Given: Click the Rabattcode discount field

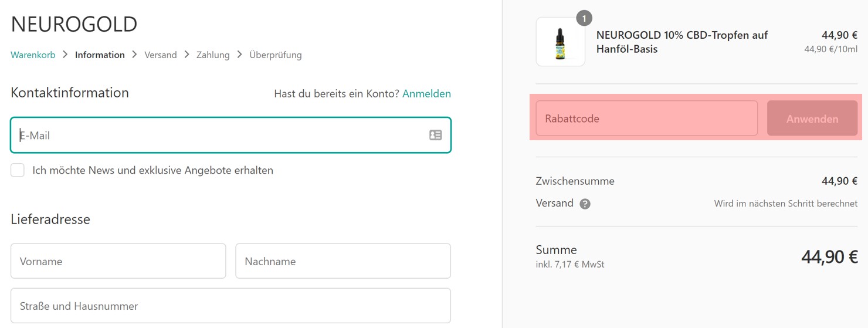Looking at the screenshot, I should (x=646, y=119).
